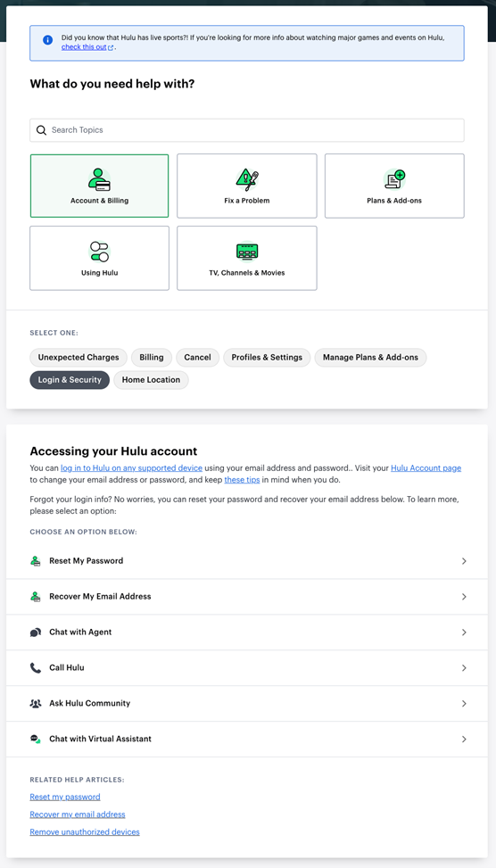Select the Home Location chip

pos(151,380)
